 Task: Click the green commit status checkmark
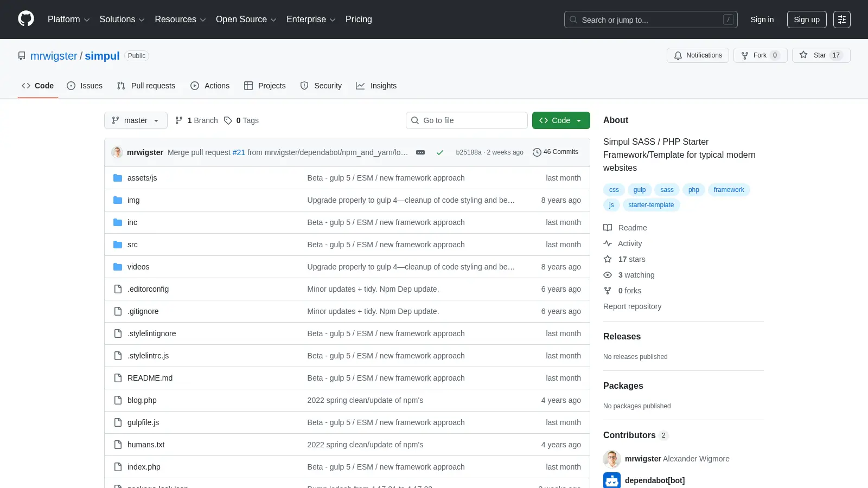(x=440, y=152)
